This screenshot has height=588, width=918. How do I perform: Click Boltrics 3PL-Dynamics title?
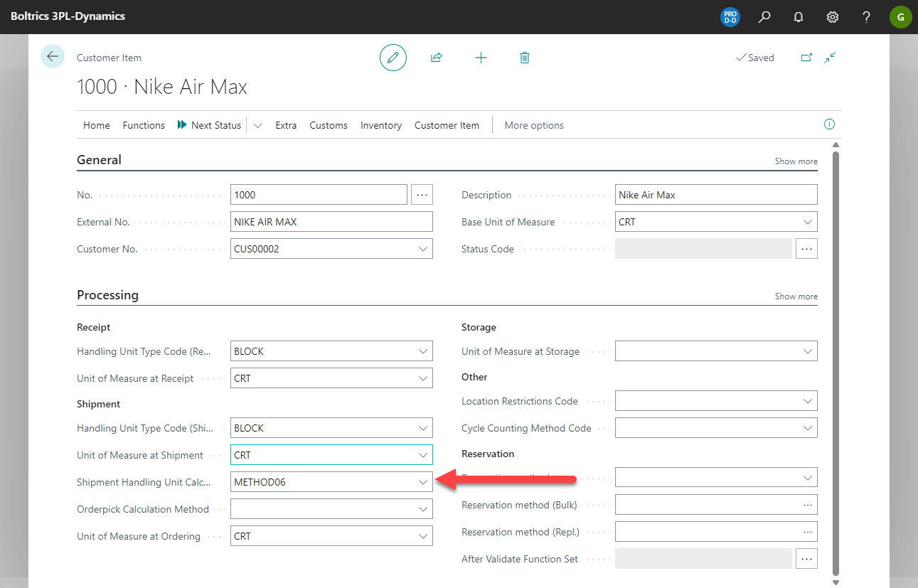pyautogui.click(x=68, y=16)
